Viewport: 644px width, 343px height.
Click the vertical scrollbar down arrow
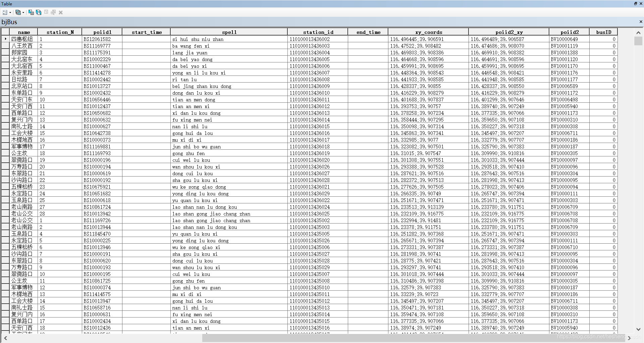[638, 329]
